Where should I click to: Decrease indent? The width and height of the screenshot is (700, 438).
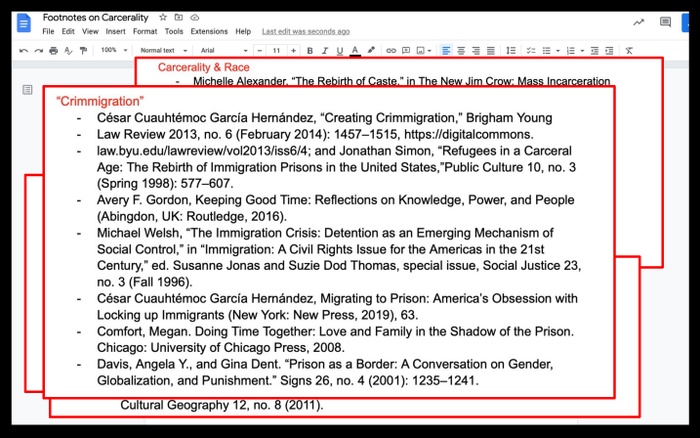coord(594,51)
